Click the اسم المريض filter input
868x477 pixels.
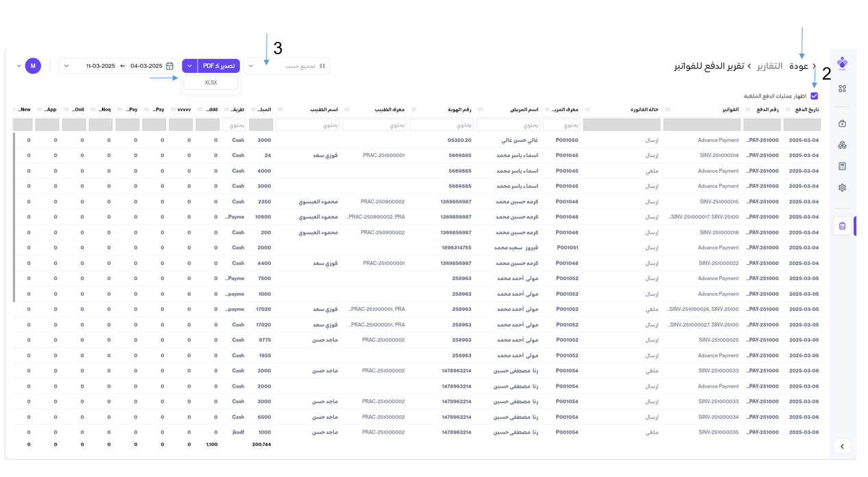(508, 125)
